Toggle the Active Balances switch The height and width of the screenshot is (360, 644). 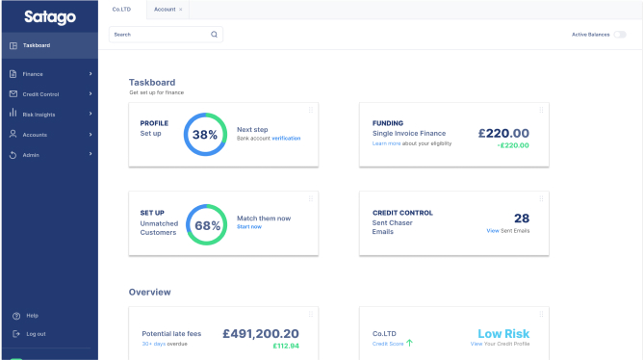[x=620, y=35]
